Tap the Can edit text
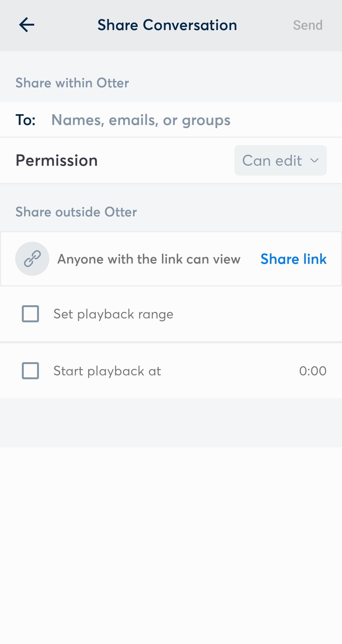342x644 pixels. tap(272, 160)
